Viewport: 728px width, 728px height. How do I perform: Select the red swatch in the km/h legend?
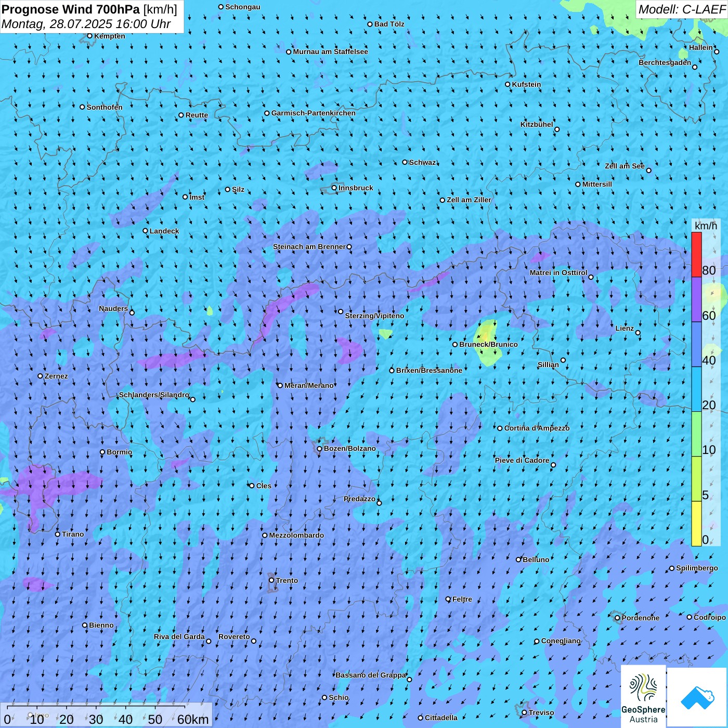click(696, 254)
